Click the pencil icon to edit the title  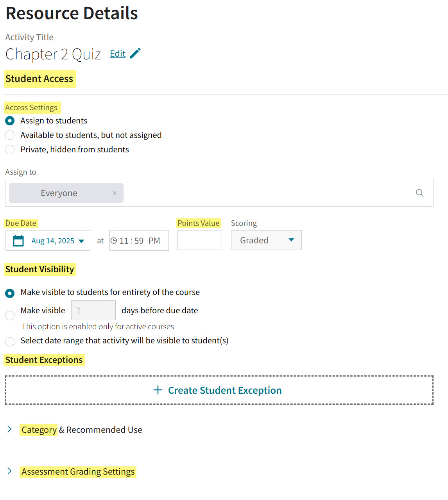coord(136,53)
